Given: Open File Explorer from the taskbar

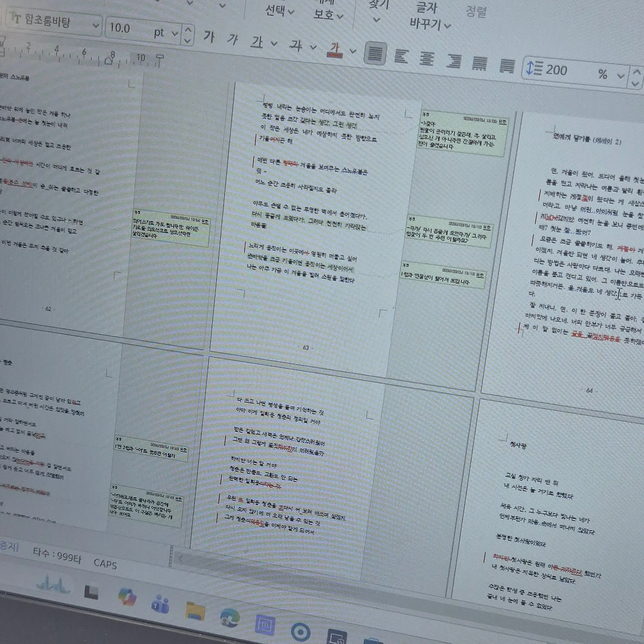Looking at the screenshot, I should (195, 610).
